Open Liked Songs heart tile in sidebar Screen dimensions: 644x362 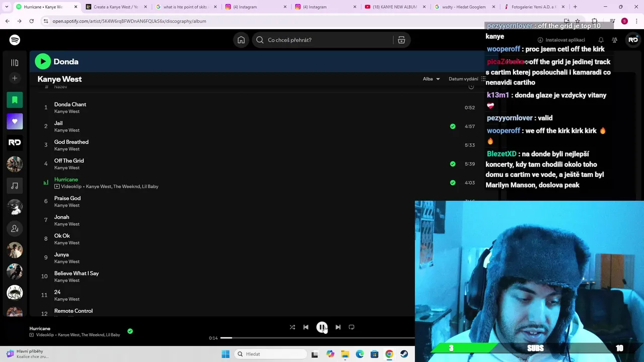pyautogui.click(x=15, y=121)
